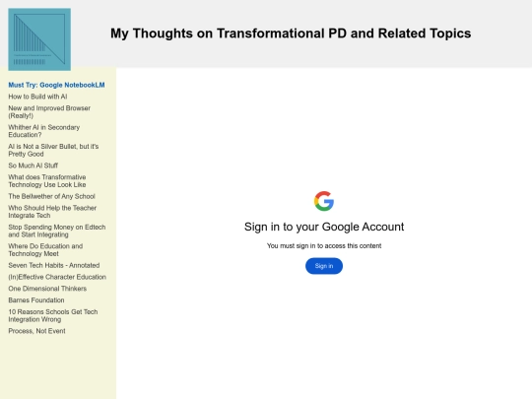The width and height of the screenshot is (532, 399).
Task: Click the teal site logo image
Action: click(x=39, y=39)
